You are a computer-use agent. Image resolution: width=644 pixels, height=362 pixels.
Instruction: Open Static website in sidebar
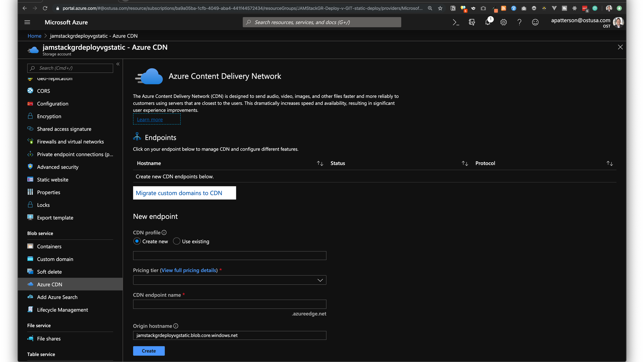click(x=53, y=180)
